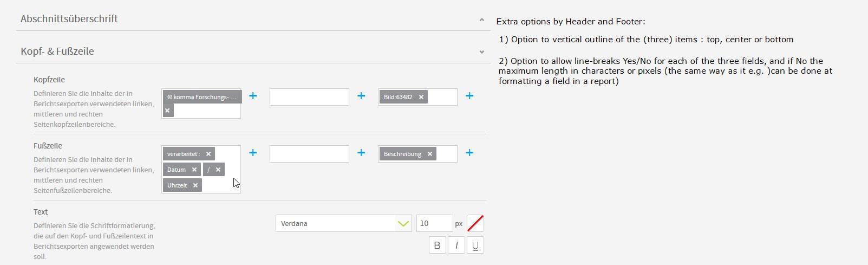
Task: Toggle underline text formatting
Action: pyautogui.click(x=475, y=245)
